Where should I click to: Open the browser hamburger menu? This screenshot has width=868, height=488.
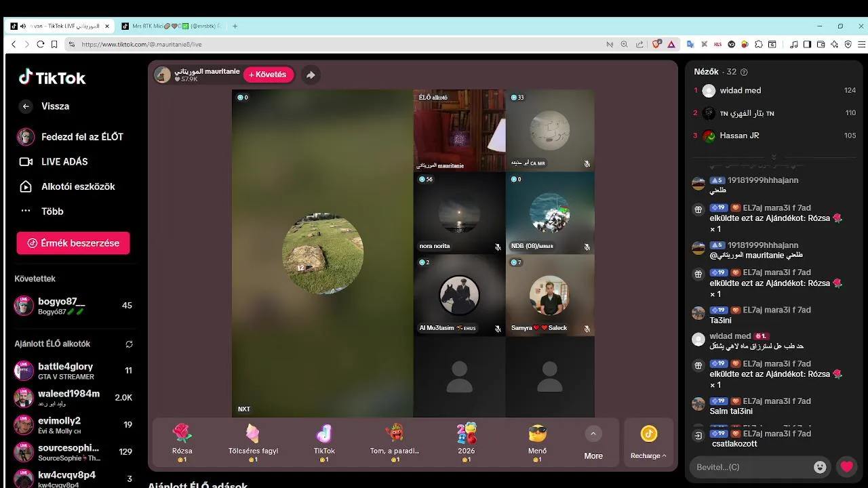pyautogui.click(x=862, y=44)
